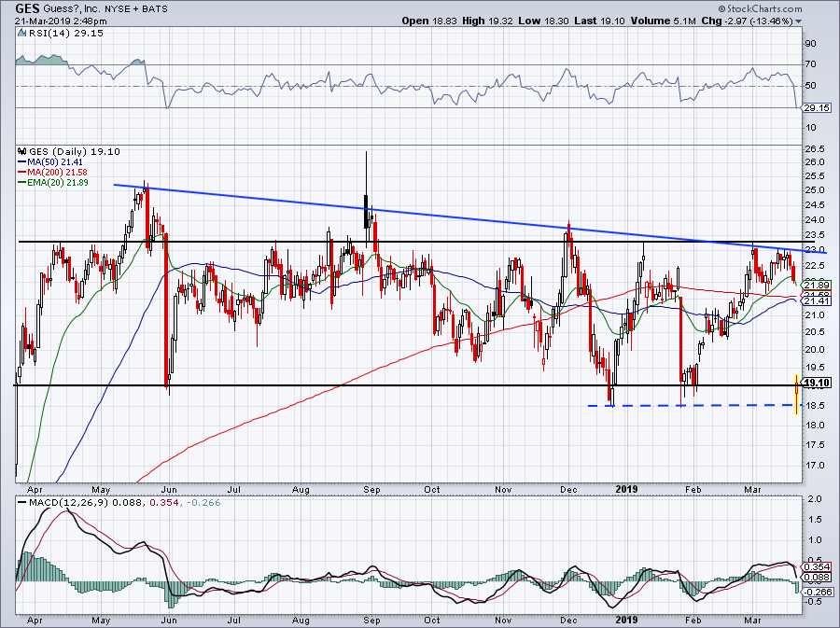The height and width of the screenshot is (628, 840).
Task: Click Aug on the bottom MACD date axis
Action: point(301,621)
